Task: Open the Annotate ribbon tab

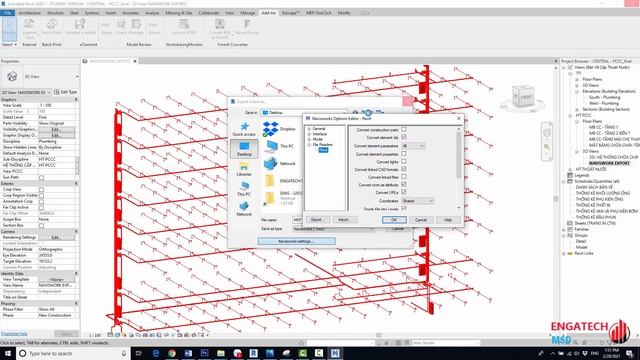Action: [131, 13]
